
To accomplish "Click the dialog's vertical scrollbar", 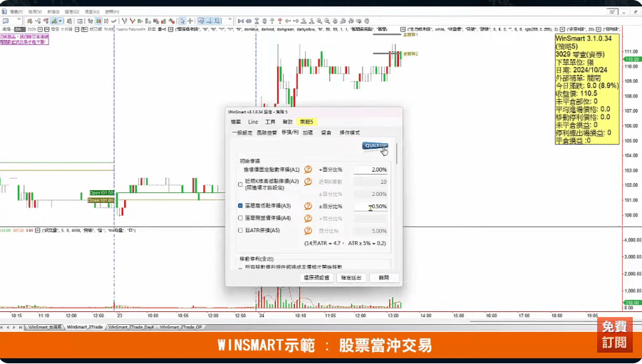I will [x=396, y=154].
